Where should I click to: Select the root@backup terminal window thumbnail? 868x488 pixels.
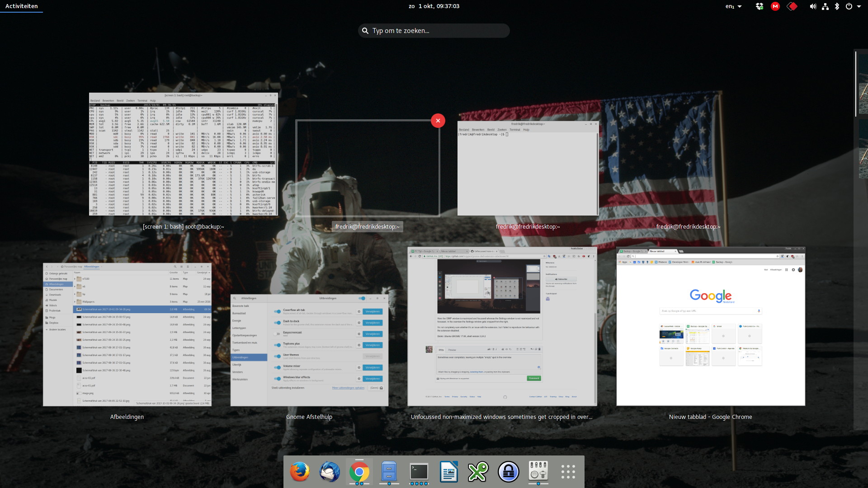(183, 154)
